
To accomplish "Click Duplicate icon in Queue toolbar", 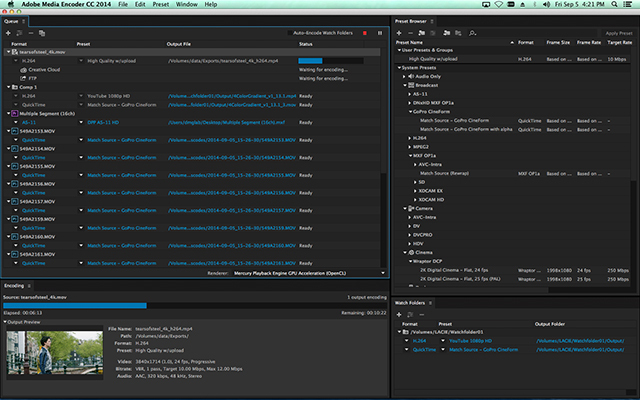I will point(42,32).
